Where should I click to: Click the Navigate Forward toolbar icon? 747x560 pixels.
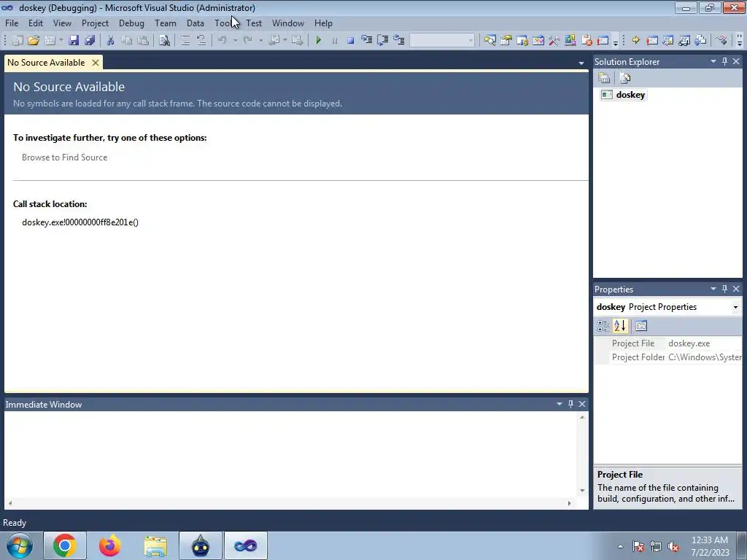pos(298,41)
